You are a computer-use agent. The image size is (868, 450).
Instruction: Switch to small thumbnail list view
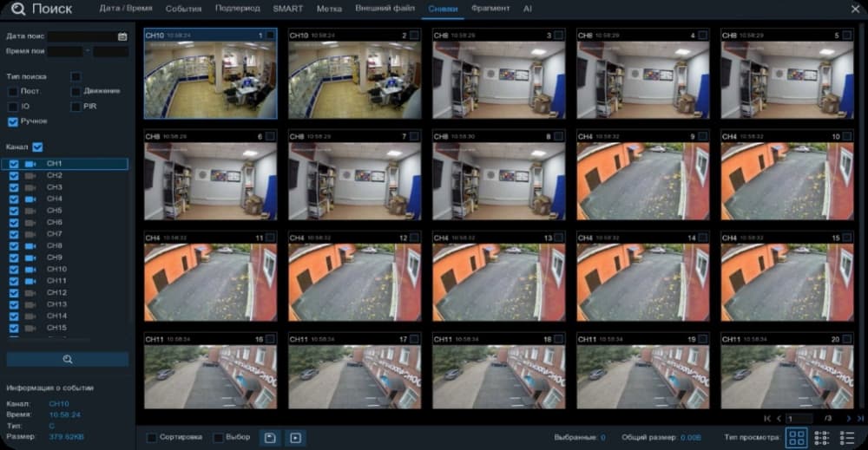click(822, 438)
